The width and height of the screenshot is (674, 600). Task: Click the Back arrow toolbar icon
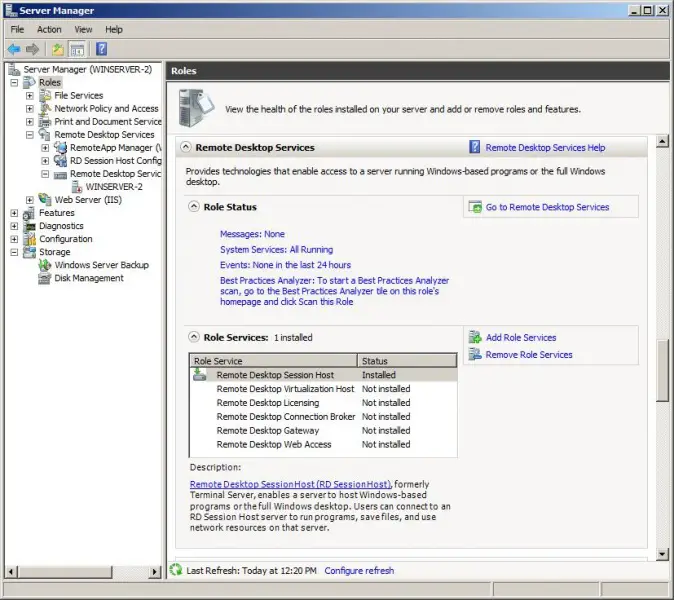pyautogui.click(x=14, y=49)
